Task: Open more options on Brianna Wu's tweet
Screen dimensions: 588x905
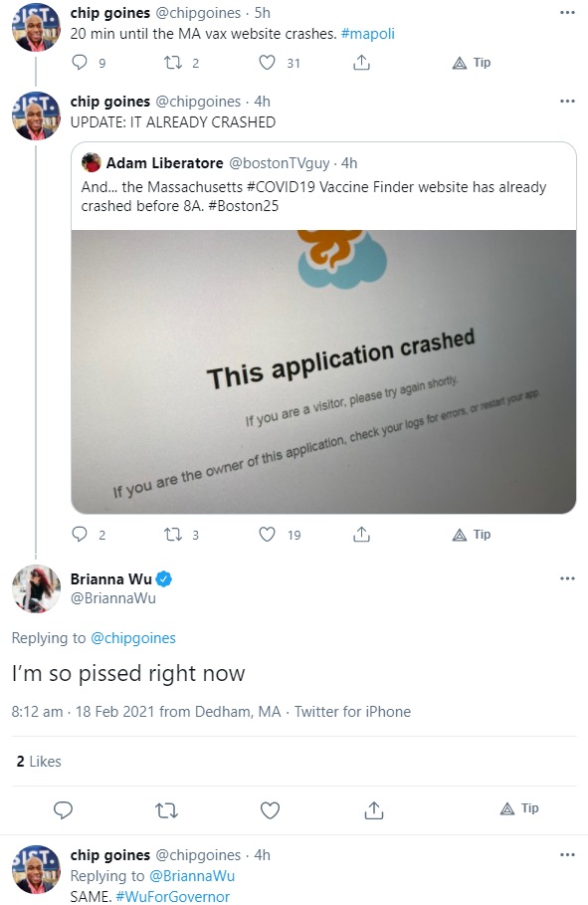Action: click(567, 578)
